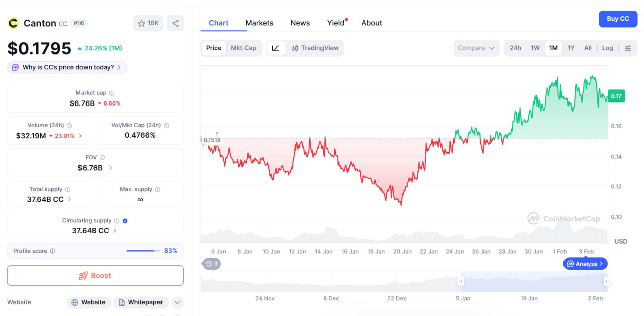The image size is (644, 316).
Task: Open the Yield tab
Action: 336,23
